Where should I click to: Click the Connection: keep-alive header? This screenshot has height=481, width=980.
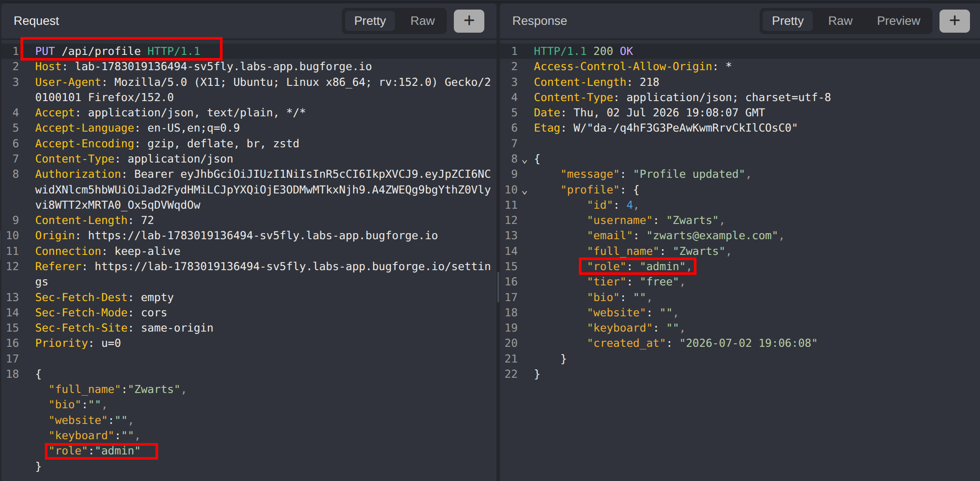[108, 251]
